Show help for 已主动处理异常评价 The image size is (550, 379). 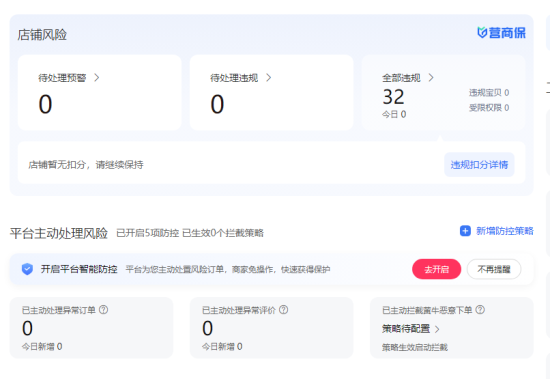click(x=283, y=310)
